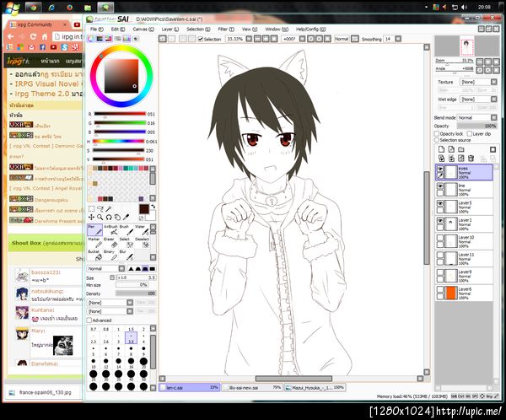506x420 pixels.
Task: Hide the eyes layer visibility eye
Action: click(x=440, y=169)
